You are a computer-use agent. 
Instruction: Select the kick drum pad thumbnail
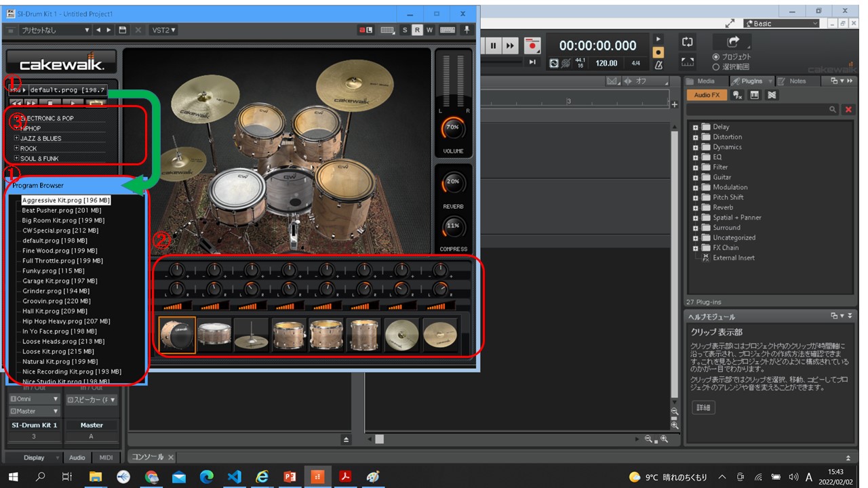tap(178, 335)
